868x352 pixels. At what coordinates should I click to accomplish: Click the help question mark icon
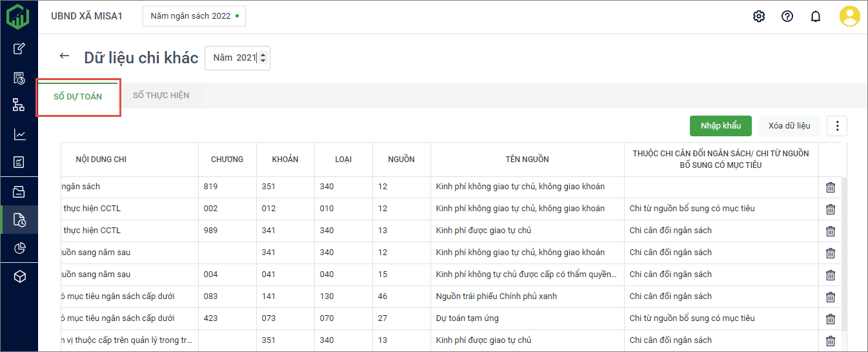coord(787,16)
